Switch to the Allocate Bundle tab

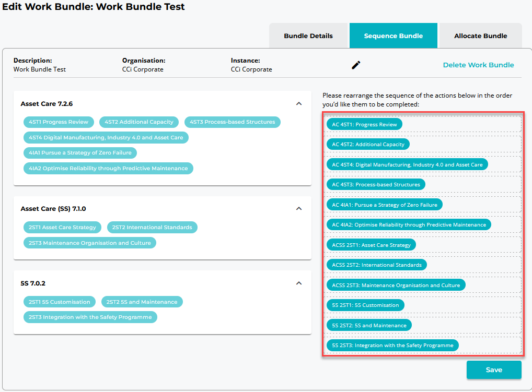(480, 36)
